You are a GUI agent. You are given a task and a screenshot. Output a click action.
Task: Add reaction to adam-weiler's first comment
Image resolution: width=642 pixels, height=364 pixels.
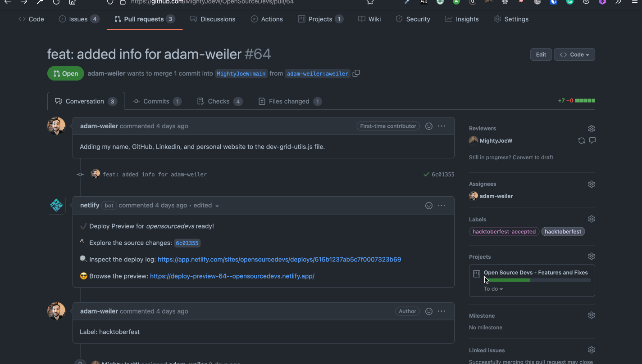pyautogui.click(x=429, y=126)
